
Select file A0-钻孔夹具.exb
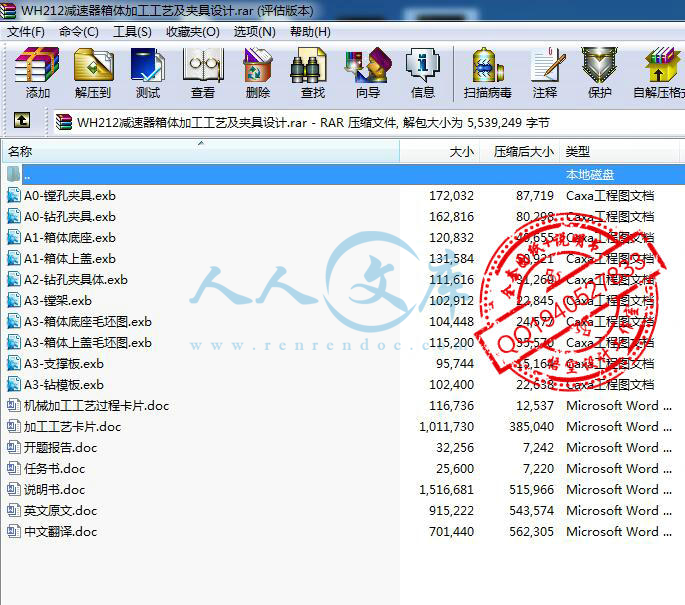tap(70, 216)
